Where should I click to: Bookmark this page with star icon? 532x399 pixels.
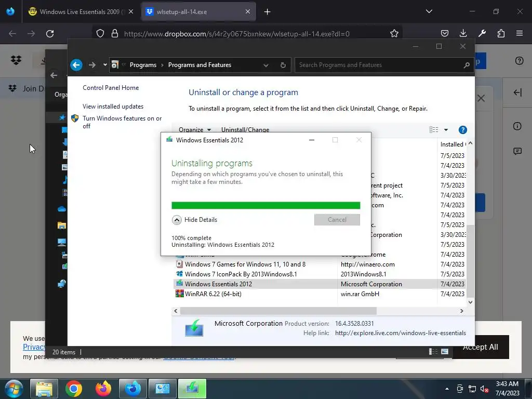[x=394, y=34]
